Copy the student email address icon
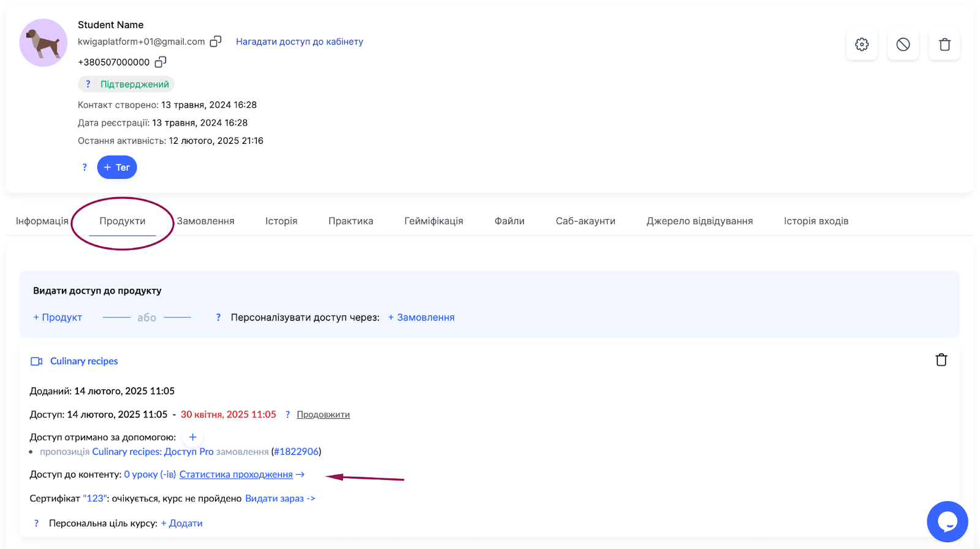This screenshot has height=549, width=980. (216, 42)
